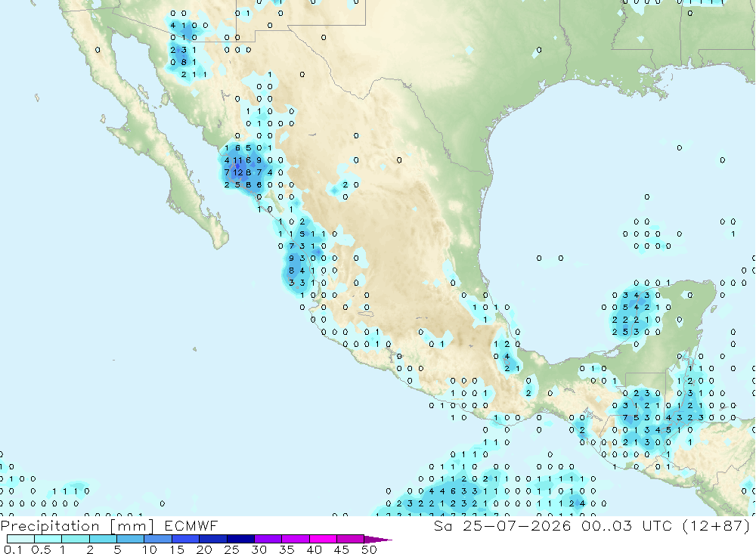Choose the 40–45 mm magenta legend swatch

[x=323, y=539]
